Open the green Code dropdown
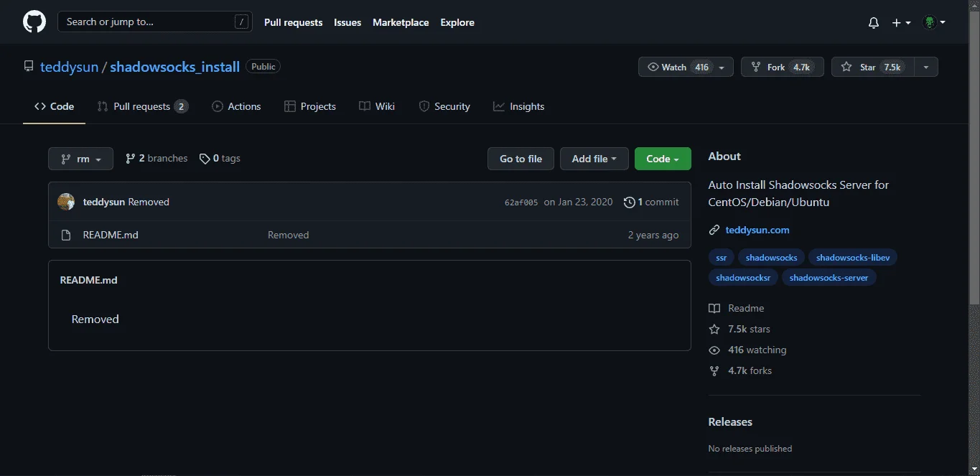This screenshot has height=476, width=980. [663, 159]
